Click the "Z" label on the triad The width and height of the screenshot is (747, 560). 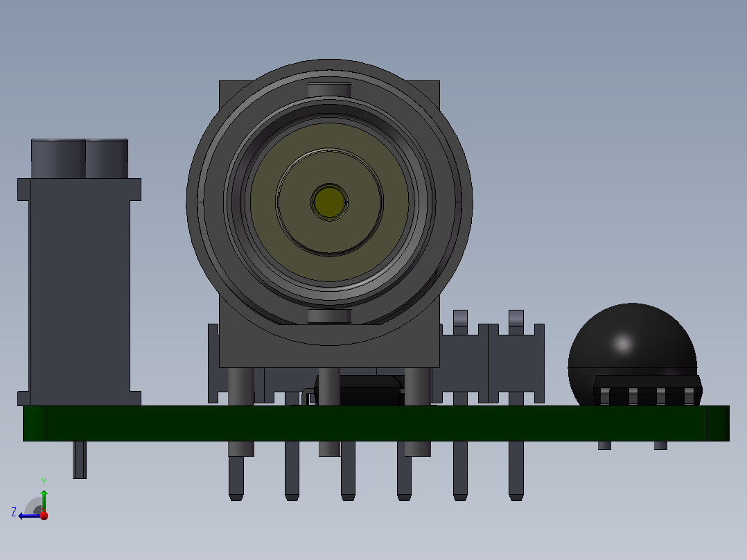(15, 512)
